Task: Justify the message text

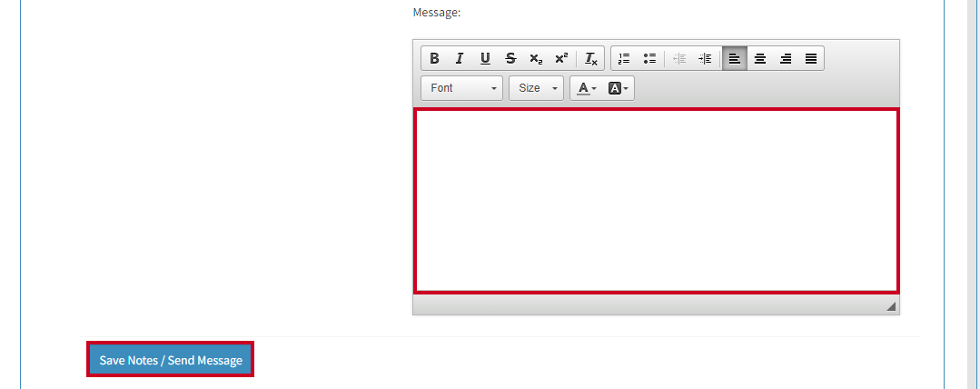Action: point(811,58)
